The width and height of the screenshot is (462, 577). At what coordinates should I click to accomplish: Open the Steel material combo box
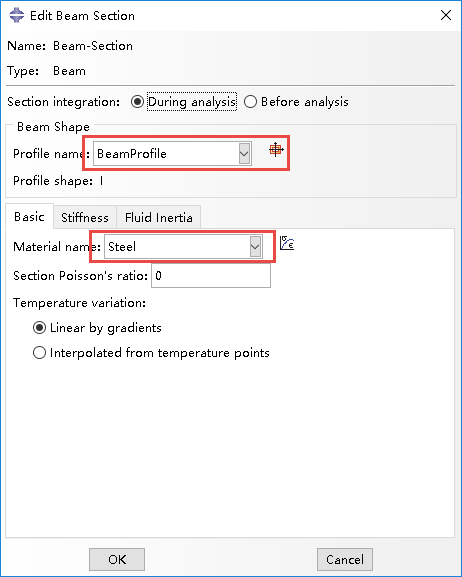[x=183, y=247]
